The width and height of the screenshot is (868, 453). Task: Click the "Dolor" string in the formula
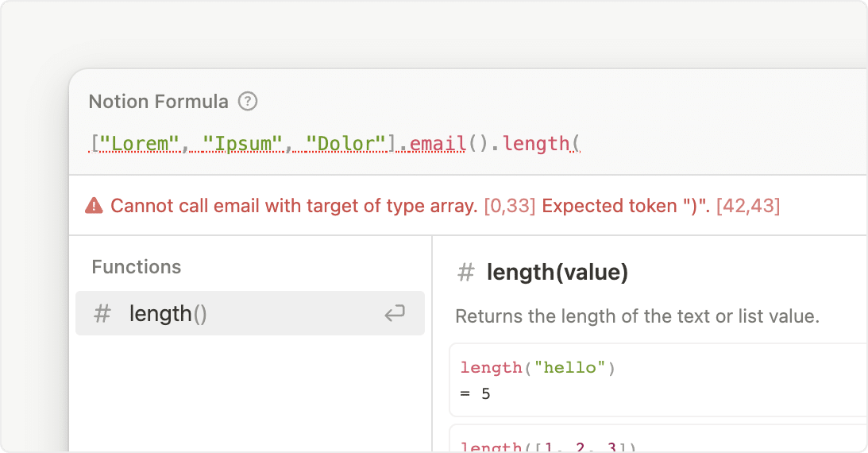coord(345,144)
